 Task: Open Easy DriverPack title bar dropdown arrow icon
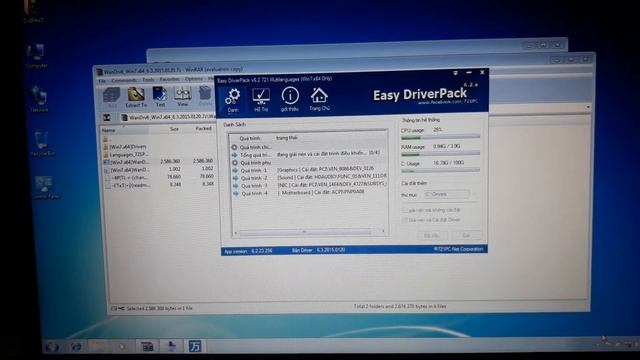click(x=456, y=73)
